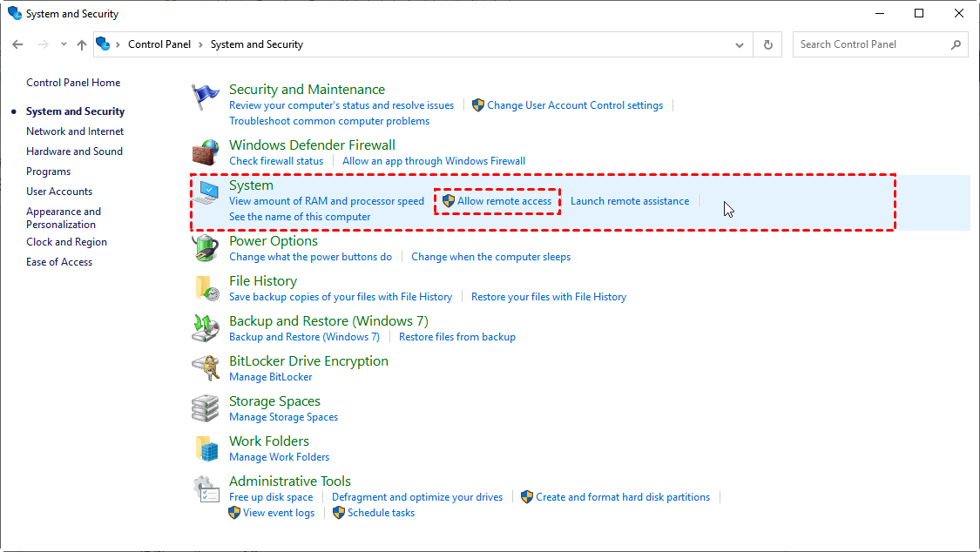Image resolution: width=980 pixels, height=552 pixels.
Task: Open the recent locations dropdown arrow
Action: coord(64,44)
